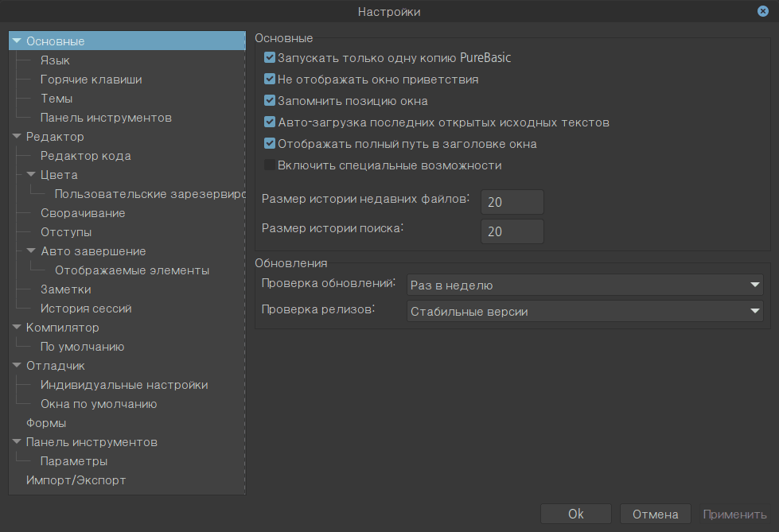Collapse the Основные tree section
The width and height of the screenshot is (779, 532).
click(16, 41)
